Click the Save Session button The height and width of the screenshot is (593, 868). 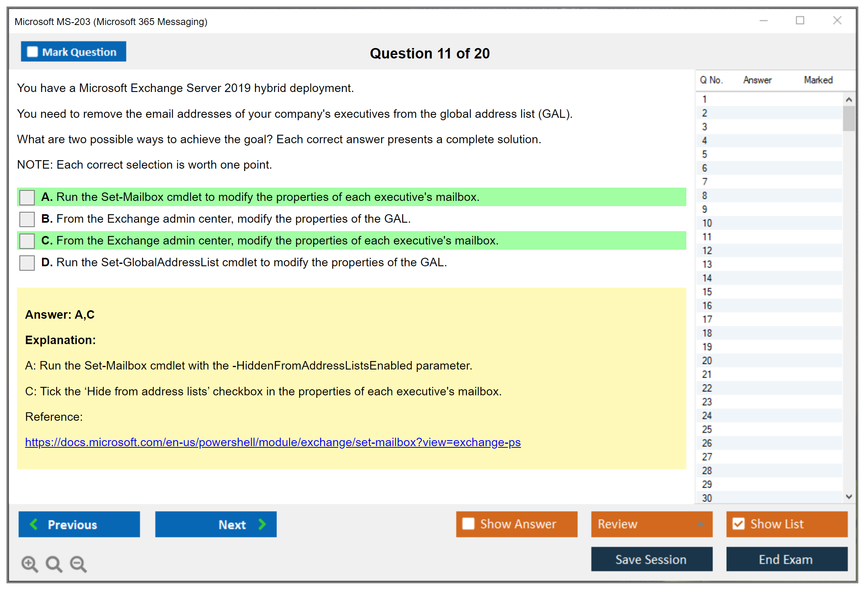pos(651,559)
